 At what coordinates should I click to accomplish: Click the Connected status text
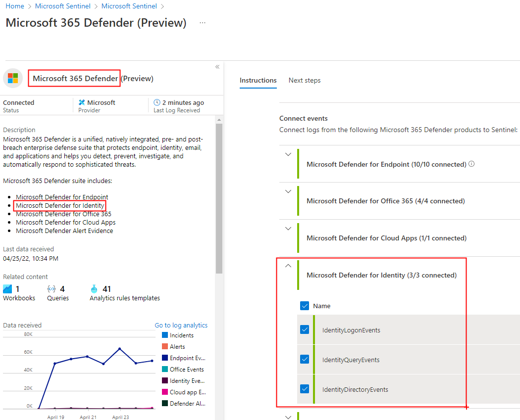click(x=19, y=102)
